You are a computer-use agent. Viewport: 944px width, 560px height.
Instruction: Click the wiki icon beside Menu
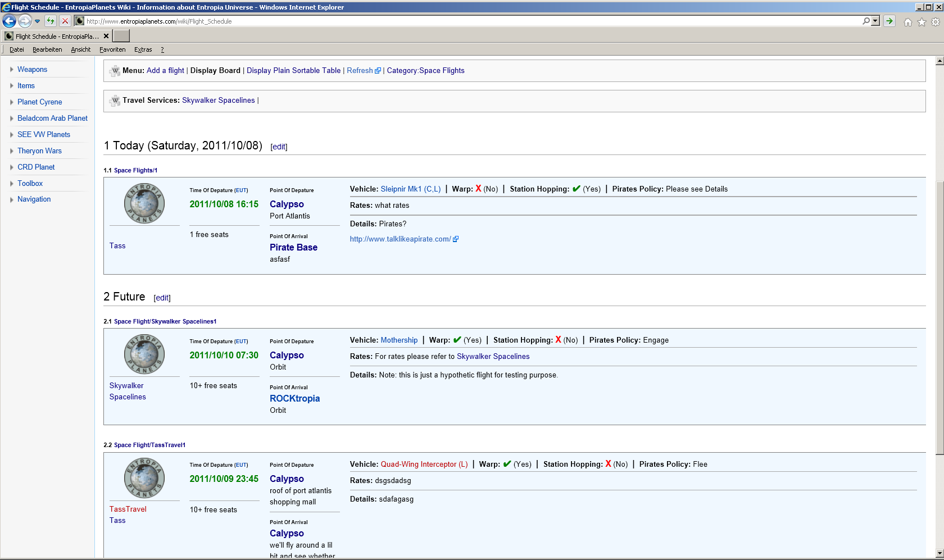tap(115, 71)
